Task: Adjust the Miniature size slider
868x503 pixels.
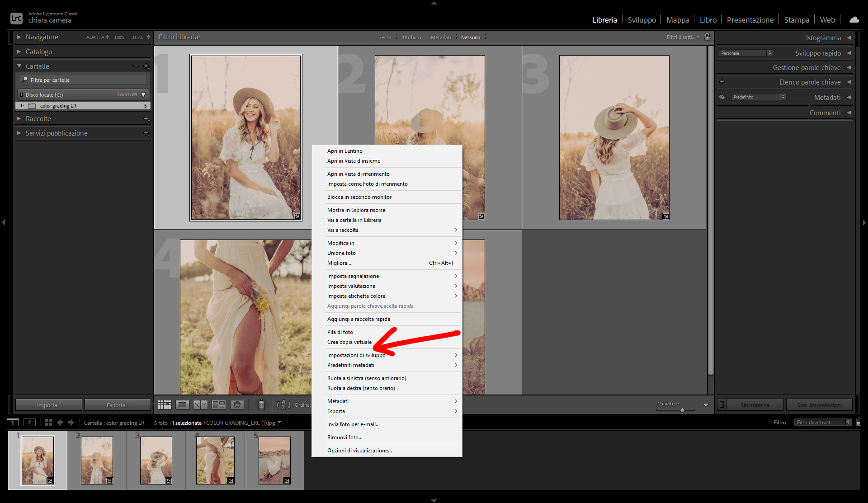Action: 682,410
